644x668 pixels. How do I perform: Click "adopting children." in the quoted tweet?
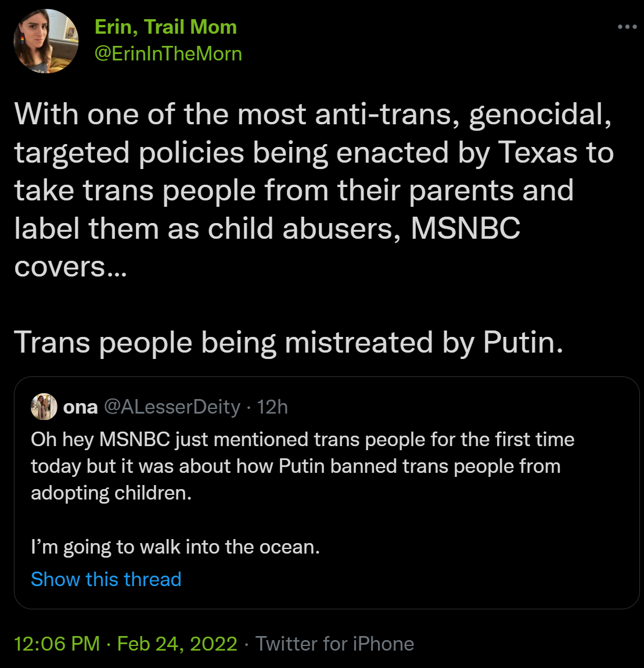(111, 493)
